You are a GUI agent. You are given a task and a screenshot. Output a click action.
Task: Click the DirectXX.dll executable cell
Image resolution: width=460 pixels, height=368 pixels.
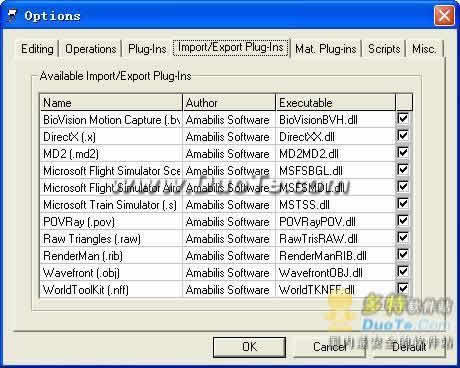pos(335,137)
